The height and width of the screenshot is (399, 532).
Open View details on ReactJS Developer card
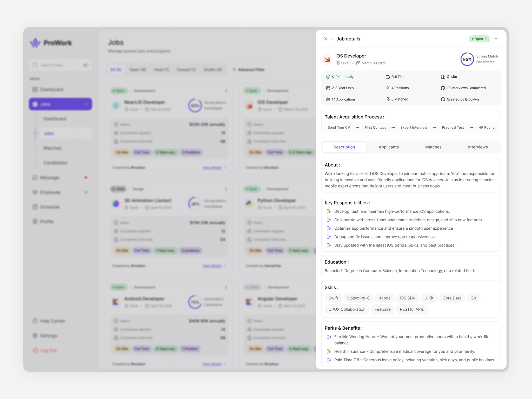pyautogui.click(x=214, y=168)
